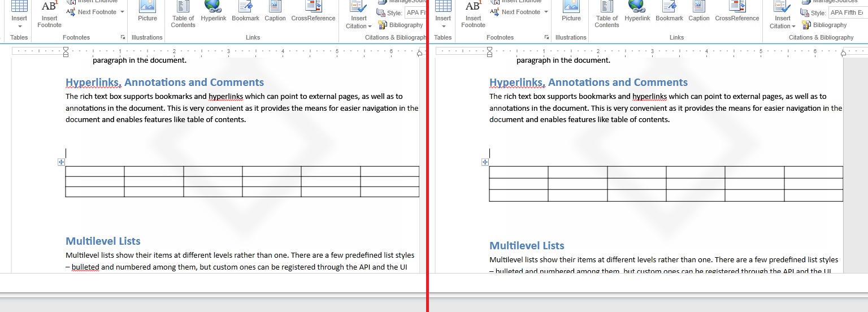Screen dimensions: 868x312
Task: Click the Caption icon in the right pane
Action: tap(699, 6)
